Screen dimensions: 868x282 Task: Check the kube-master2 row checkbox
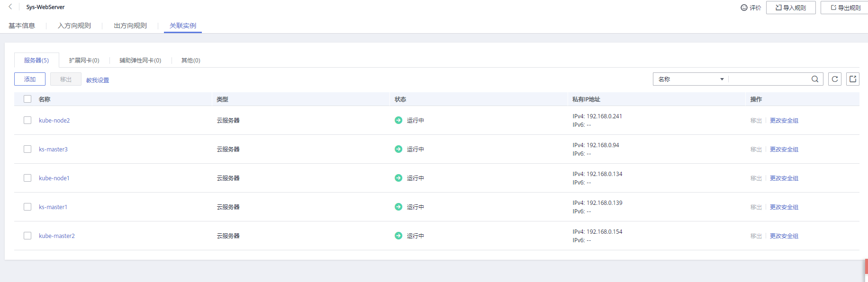(x=27, y=236)
